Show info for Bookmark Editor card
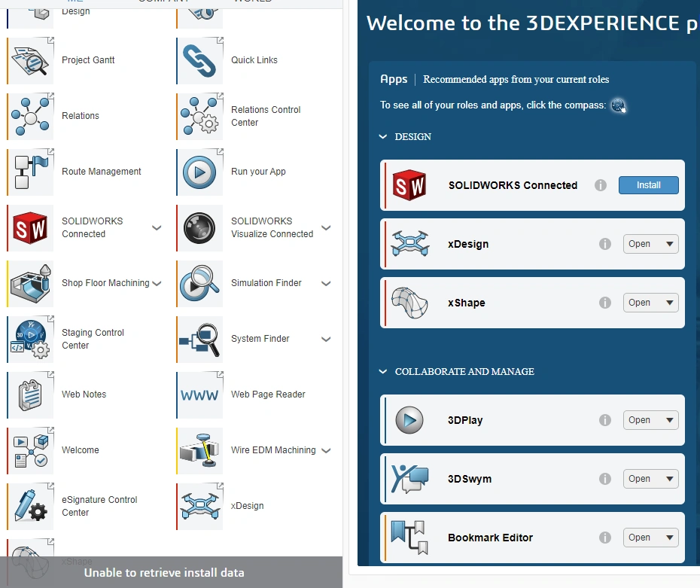 605,538
